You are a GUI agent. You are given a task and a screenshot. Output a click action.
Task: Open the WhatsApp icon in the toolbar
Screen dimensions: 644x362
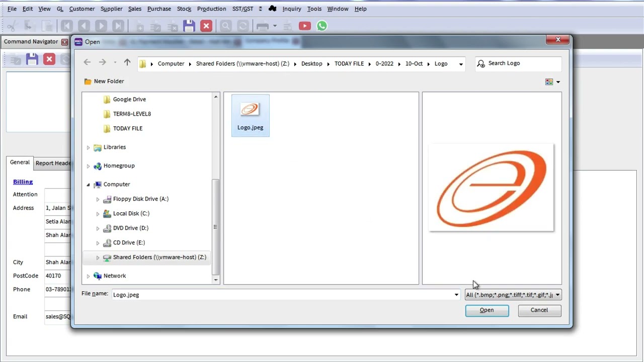point(321,26)
